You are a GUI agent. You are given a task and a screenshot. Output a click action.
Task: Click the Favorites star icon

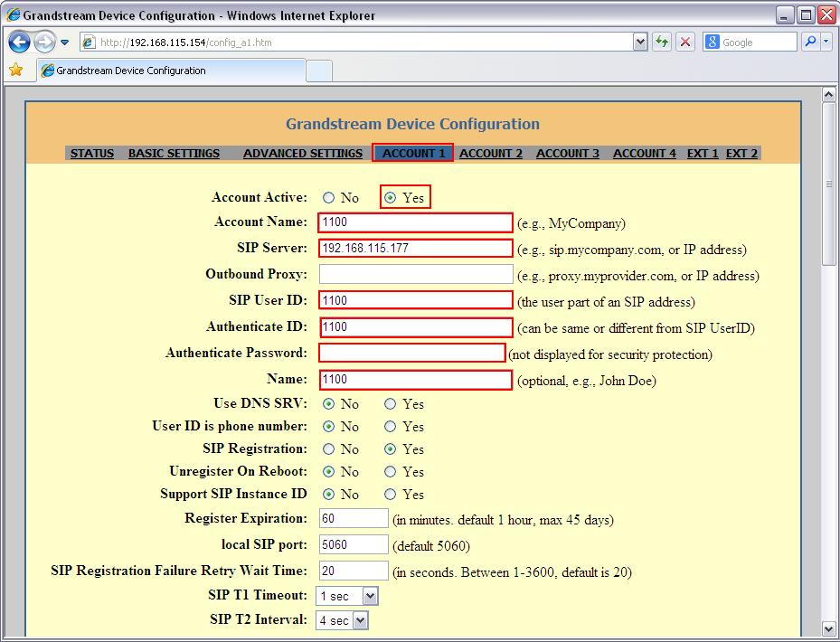coord(16,70)
